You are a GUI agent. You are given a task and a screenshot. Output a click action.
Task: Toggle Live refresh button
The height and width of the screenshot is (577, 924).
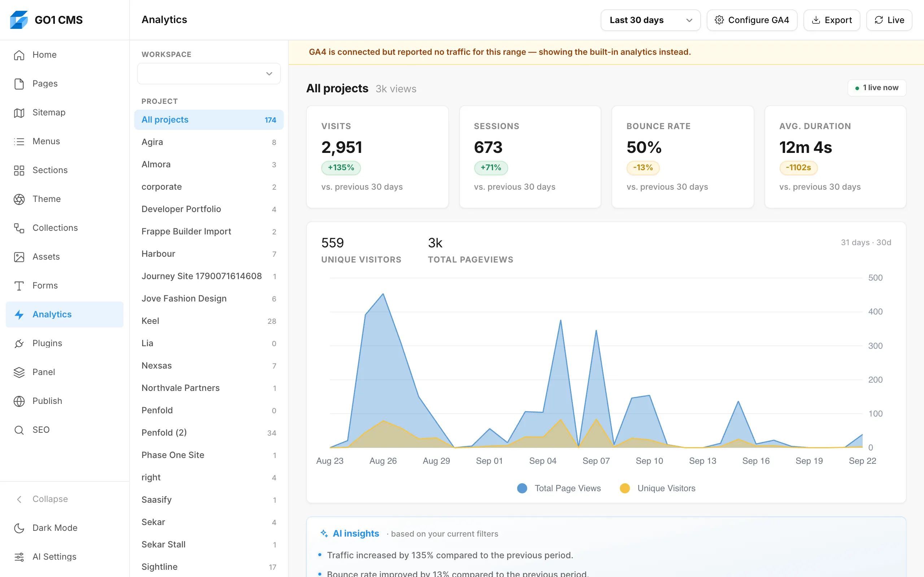889,20
